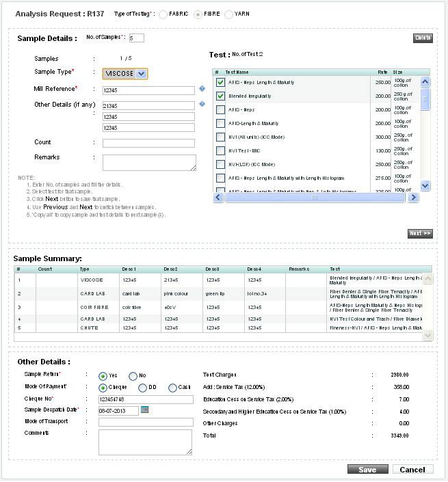Click the Sample Summary scroll up arrow
This screenshot has height=482, width=448.
tap(427, 278)
